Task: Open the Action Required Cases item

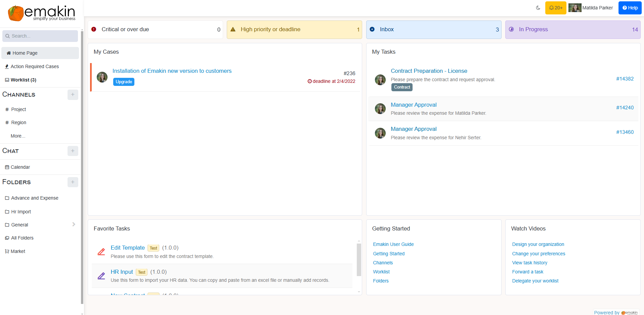Action: [x=34, y=66]
